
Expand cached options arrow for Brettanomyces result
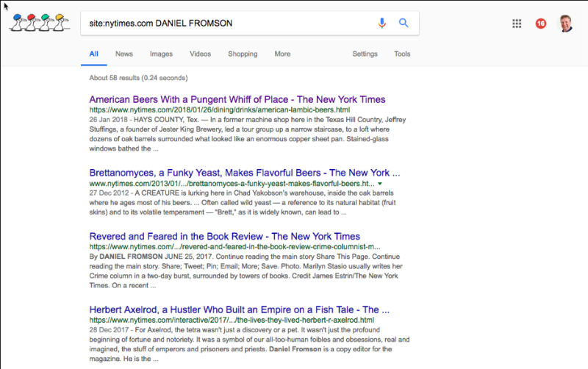380,184
